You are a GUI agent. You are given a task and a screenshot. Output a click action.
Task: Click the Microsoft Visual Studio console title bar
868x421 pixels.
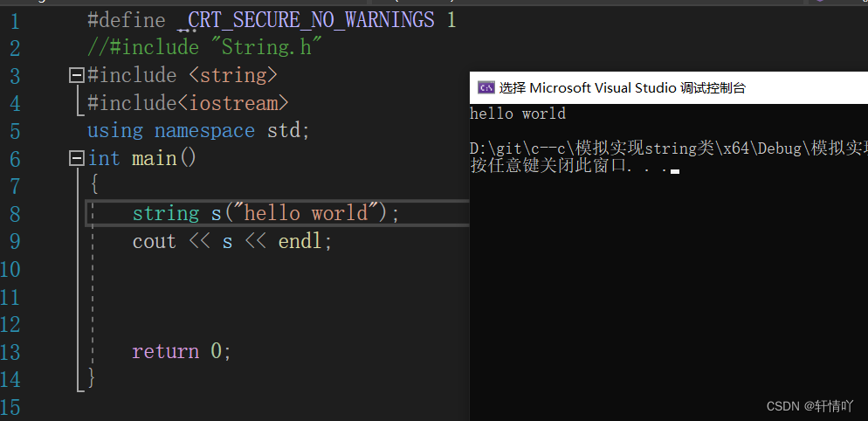(669, 87)
